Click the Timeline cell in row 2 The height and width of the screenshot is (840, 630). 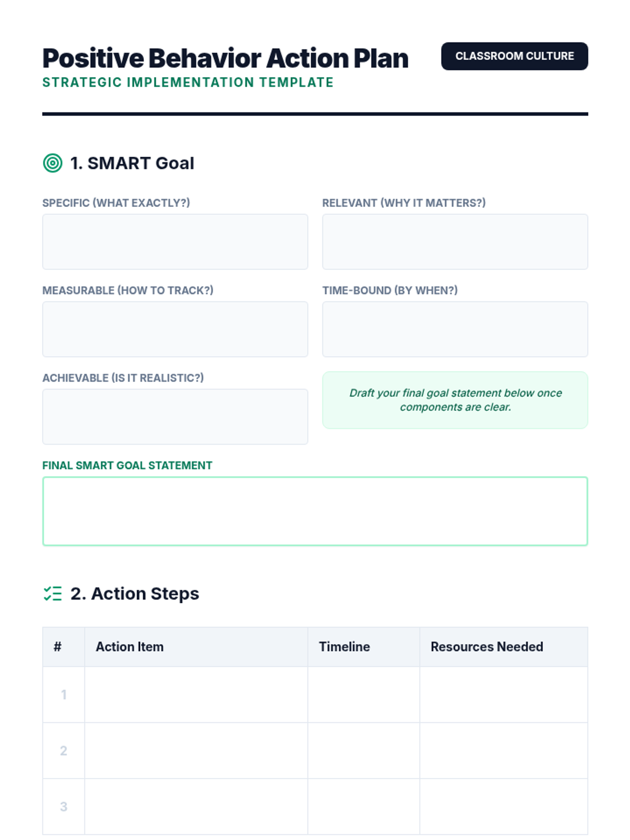[364, 751]
